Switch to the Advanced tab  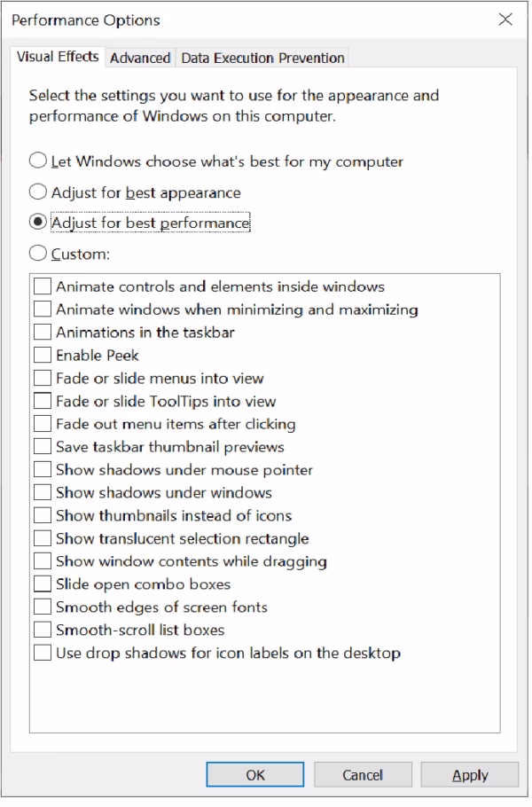click(140, 58)
